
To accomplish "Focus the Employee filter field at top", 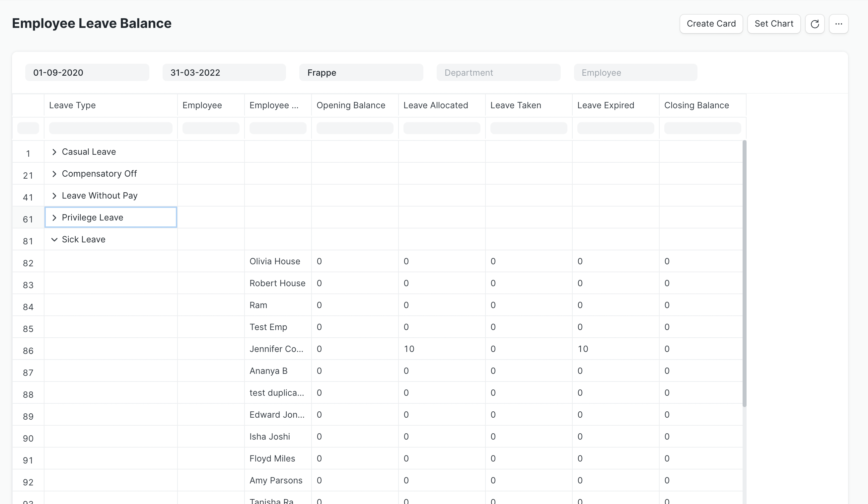I will (635, 73).
